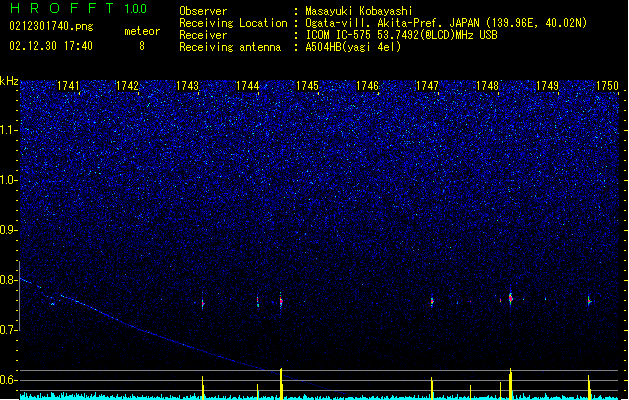This screenshot has width=629, height=400.
Task: Select the A504HB(yagi 4el) antenna text
Action: pyautogui.click(x=353, y=47)
